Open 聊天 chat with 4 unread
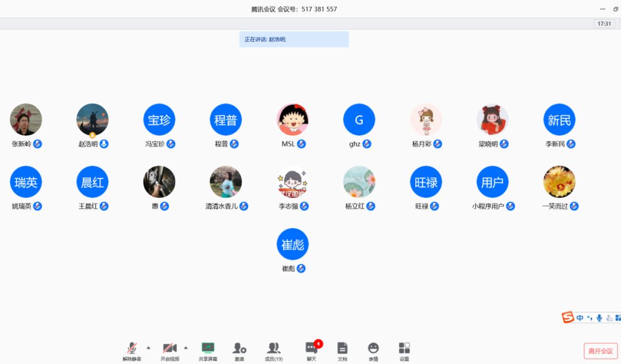Viewport: 621px width, 364px height. click(311, 350)
